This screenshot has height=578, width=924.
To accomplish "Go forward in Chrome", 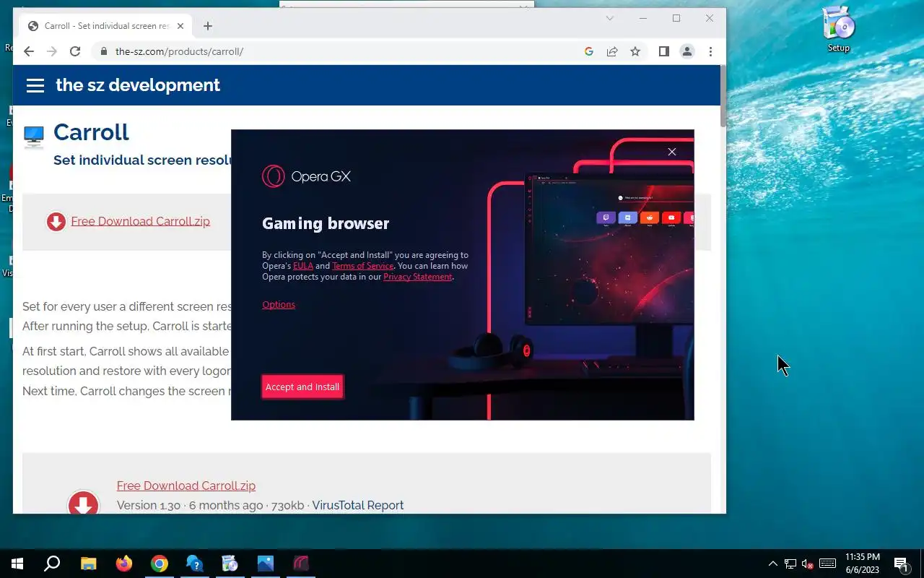I will [x=52, y=51].
